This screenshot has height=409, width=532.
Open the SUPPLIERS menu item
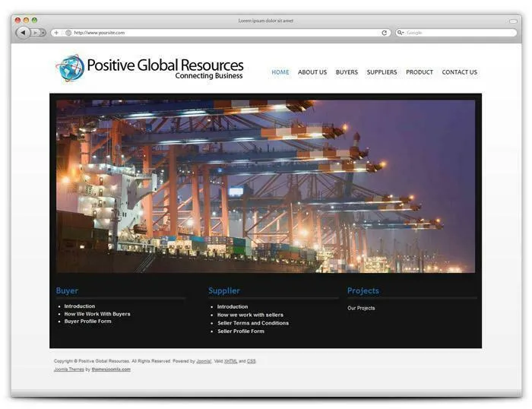pos(382,72)
